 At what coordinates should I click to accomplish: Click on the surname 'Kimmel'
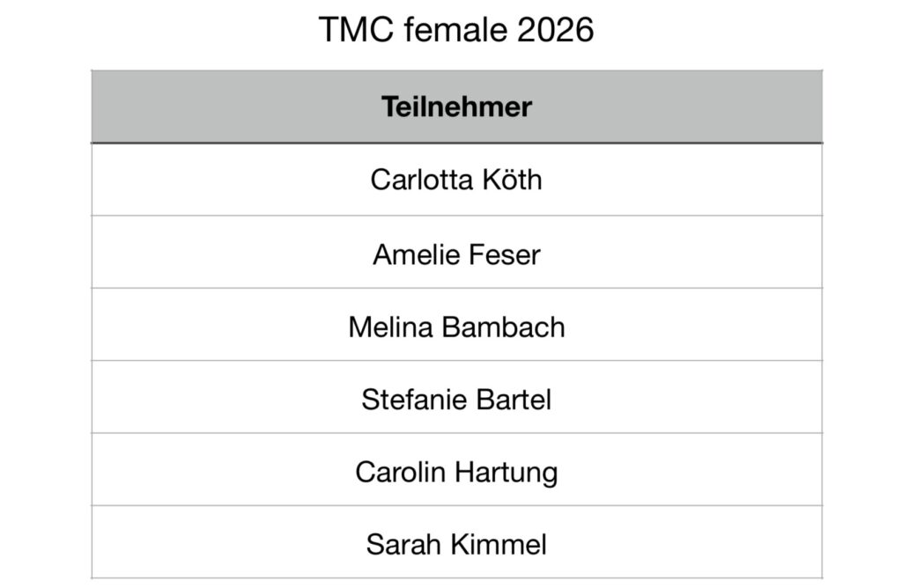[x=499, y=544]
